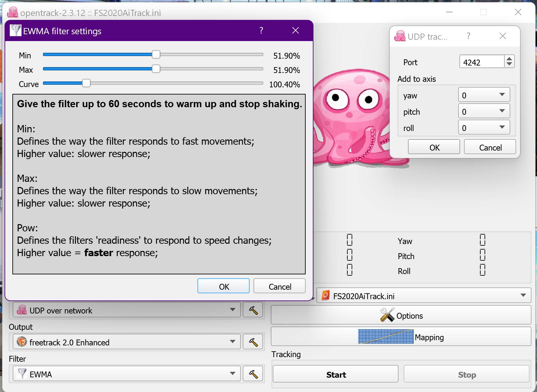Screen dimensions: 537x392
Task: Close the EWMA filter settings dialog
Action: (x=295, y=31)
